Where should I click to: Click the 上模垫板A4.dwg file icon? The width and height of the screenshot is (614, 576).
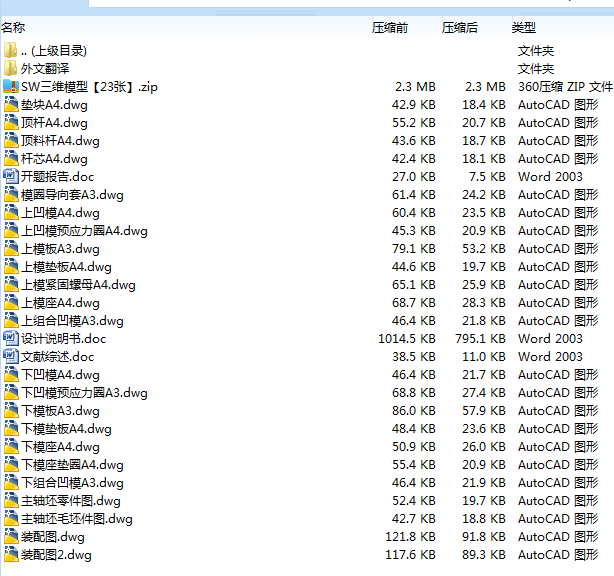11,266
